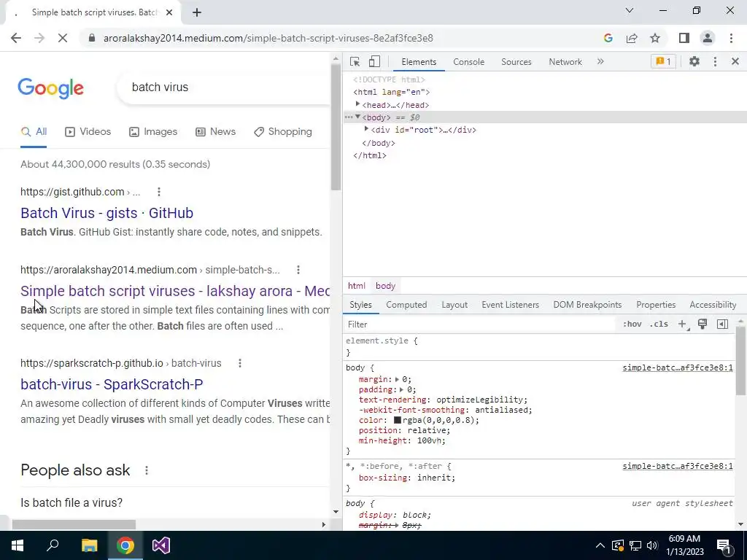747x560 pixels.
Task: Switch to the Network tab
Action: tap(565, 62)
